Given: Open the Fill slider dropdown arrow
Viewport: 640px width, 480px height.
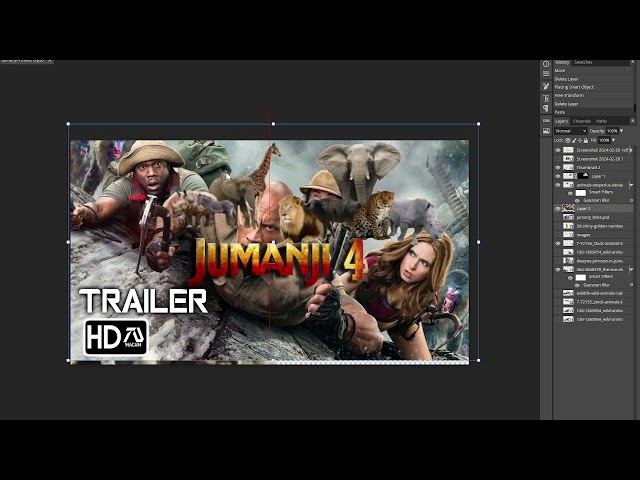Looking at the screenshot, I should 613,140.
